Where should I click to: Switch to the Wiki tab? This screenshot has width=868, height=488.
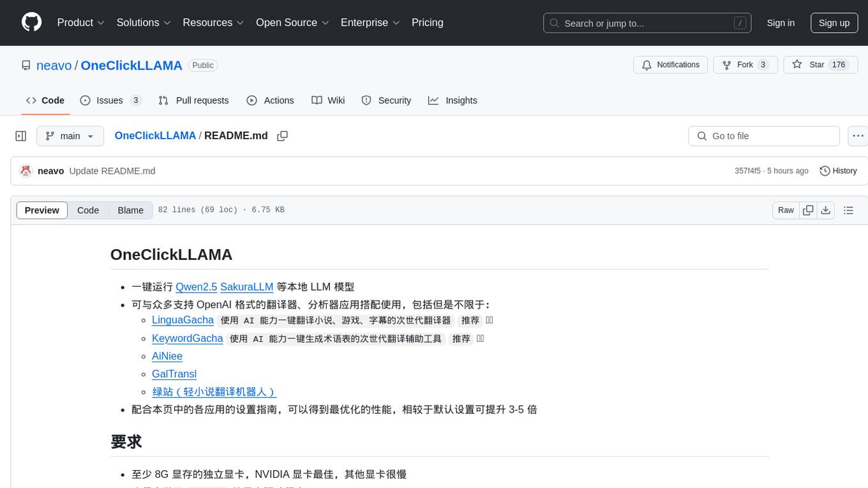328,100
